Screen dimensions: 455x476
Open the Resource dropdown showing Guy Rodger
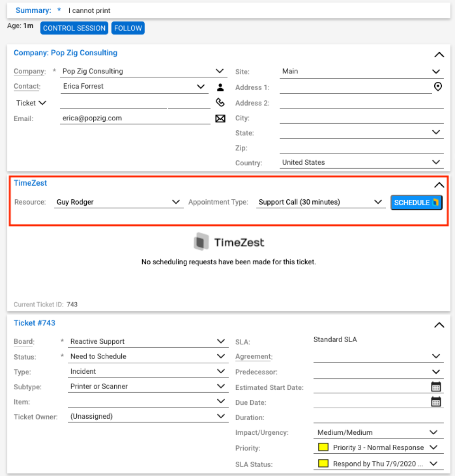[176, 202]
